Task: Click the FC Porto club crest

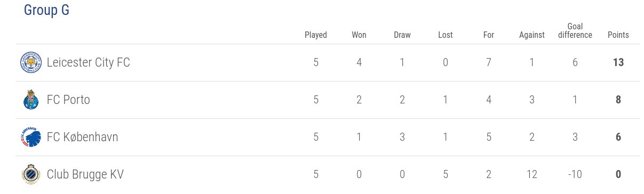Action: [31, 100]
